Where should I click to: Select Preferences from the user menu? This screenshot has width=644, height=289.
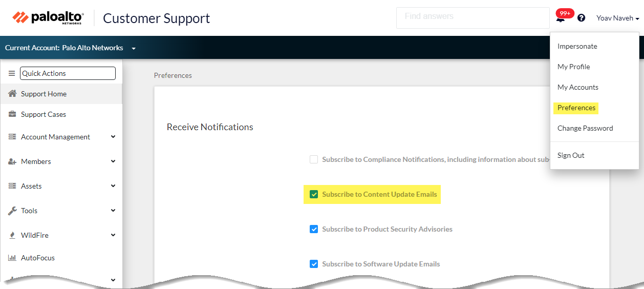(x=576, y=108)
